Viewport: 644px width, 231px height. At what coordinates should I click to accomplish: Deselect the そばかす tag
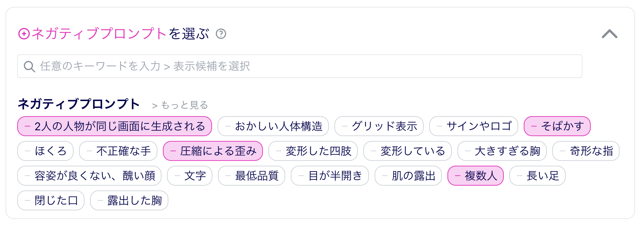(x=557, y=126)
